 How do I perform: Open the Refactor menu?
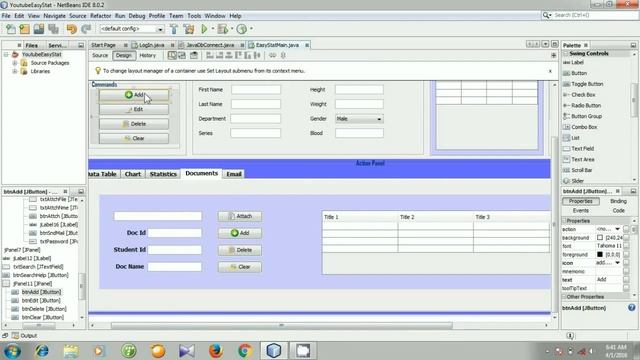[100, 16]
